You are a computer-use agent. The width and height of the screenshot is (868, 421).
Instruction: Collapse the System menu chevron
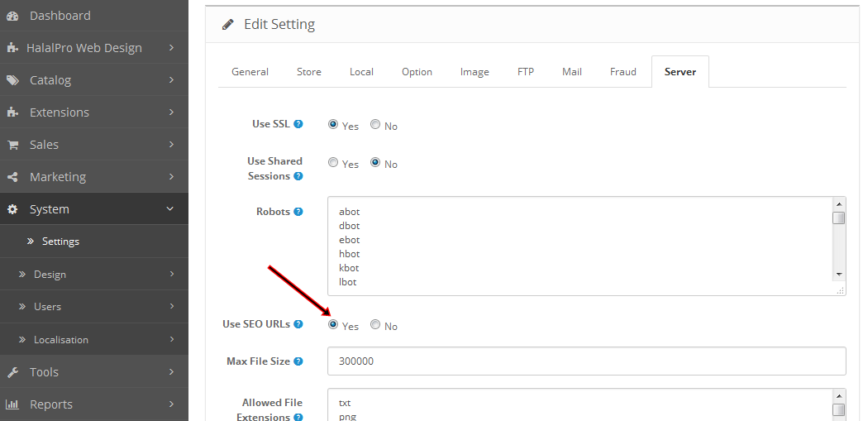pyautogui.click(x=170, y=208)
